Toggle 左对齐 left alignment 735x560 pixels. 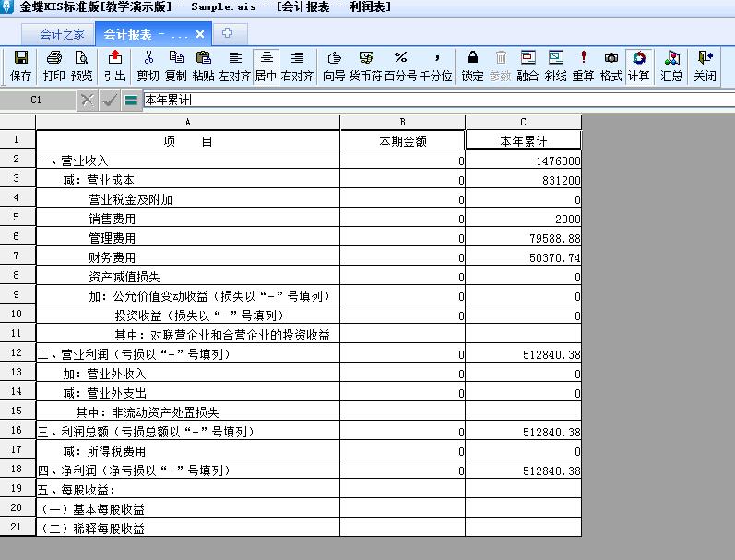coord(235,66)
